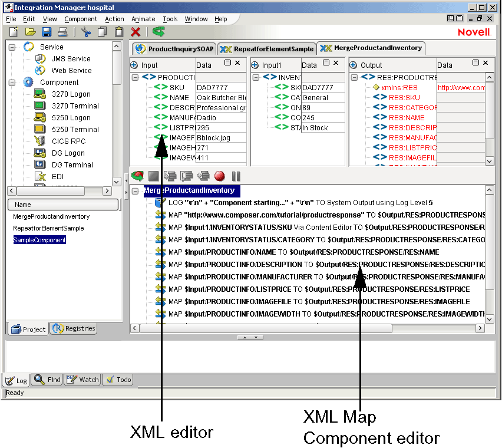Click the plus icon beside Input1 header

tap(255, 65)
